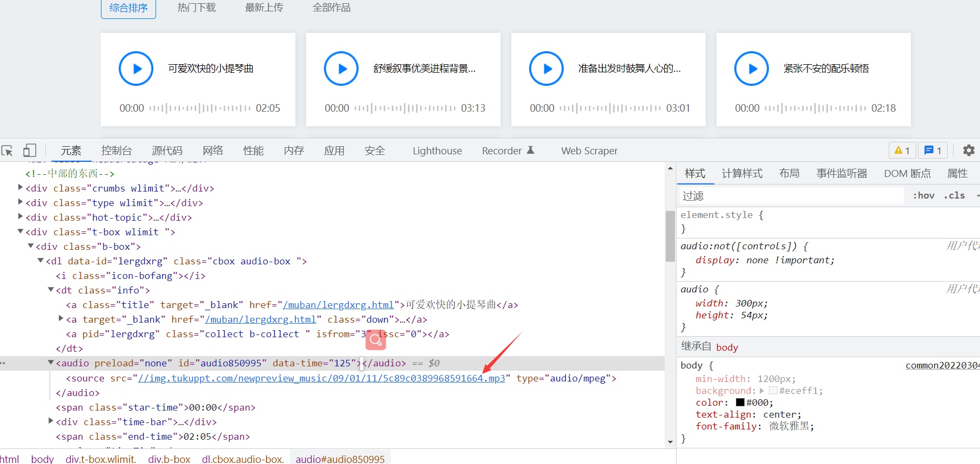
Task: Click the waveform of the 03:01 track
Action: click(610, 108)
